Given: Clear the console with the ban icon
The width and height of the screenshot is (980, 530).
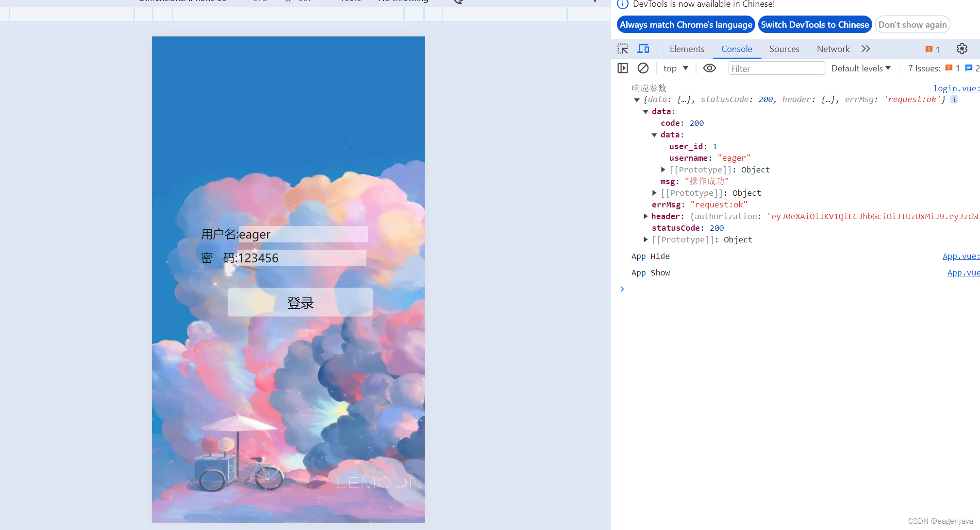Looking at the screenshot, I should click(643, 68).
